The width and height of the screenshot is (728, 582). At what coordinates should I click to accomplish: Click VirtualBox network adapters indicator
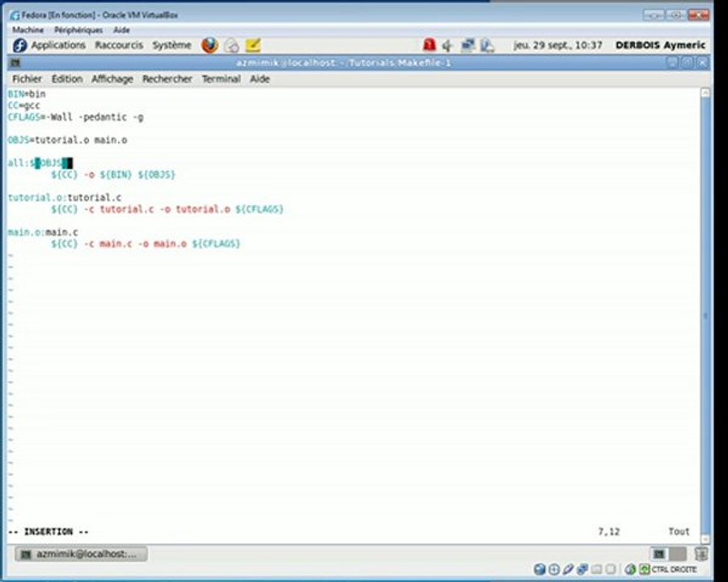click(582, 569)
